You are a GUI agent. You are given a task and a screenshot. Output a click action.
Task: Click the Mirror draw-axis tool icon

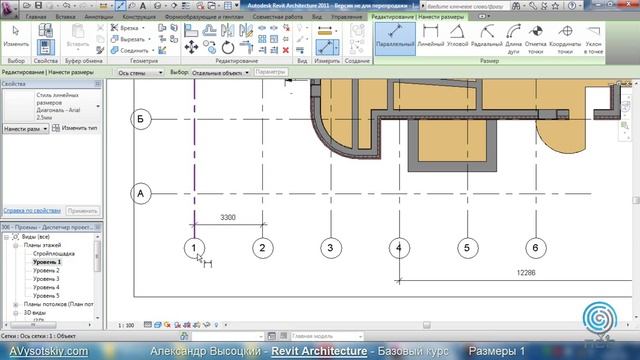click(x=246, y=30)
